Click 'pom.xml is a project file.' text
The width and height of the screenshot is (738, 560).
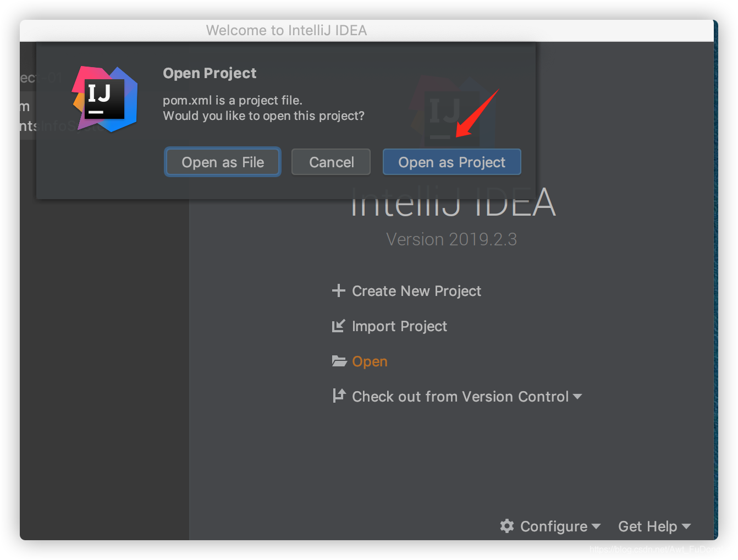pyautogui.click(x=233, y=100)
